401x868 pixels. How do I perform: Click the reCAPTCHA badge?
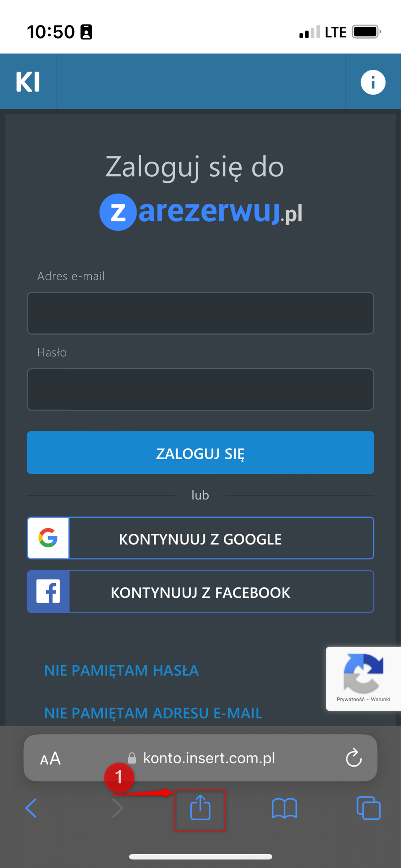(x=363, y=678)
